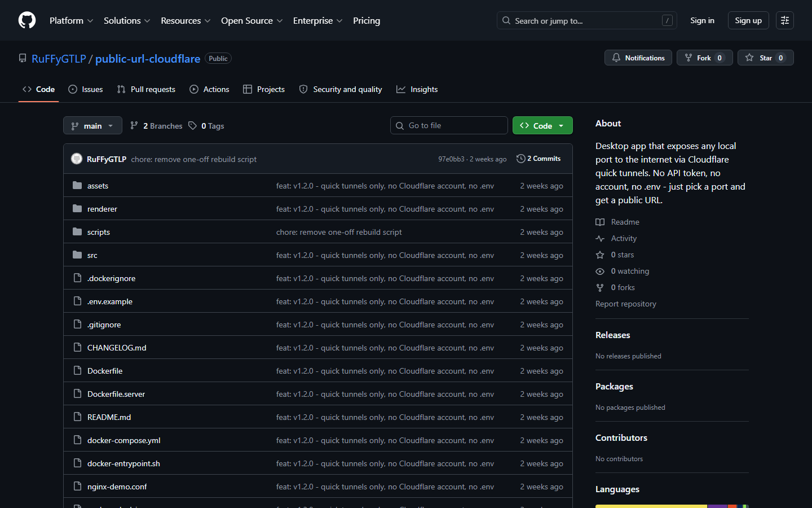
Task: Open the .dockerignore file
Action: tap(111, 278)
